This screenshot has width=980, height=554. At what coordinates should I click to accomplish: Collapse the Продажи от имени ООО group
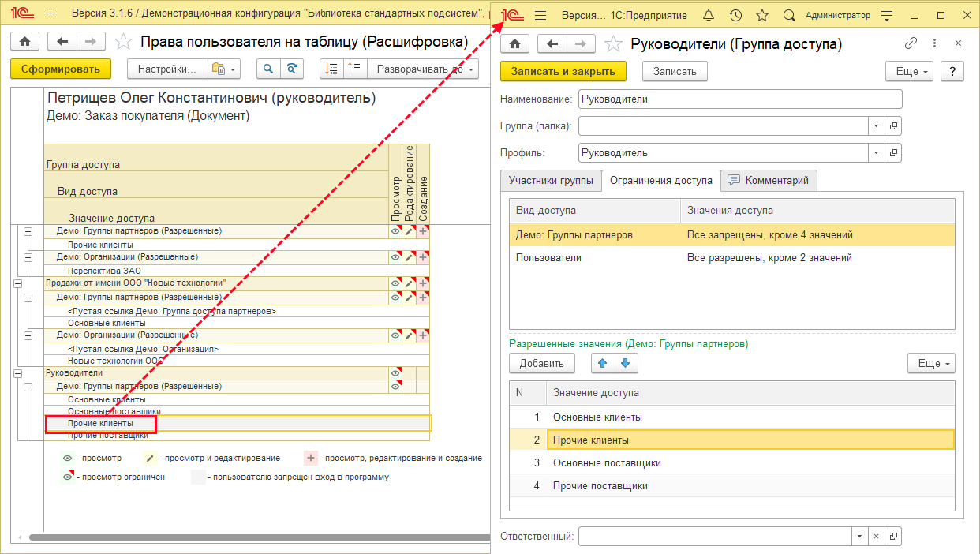click(x=16, y=283)
